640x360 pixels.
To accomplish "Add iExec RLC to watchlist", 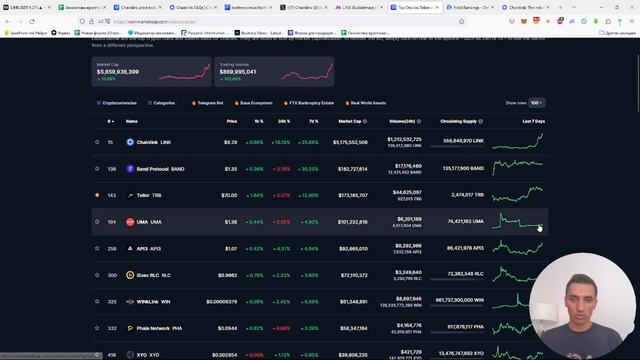I will tap(97, 275).
